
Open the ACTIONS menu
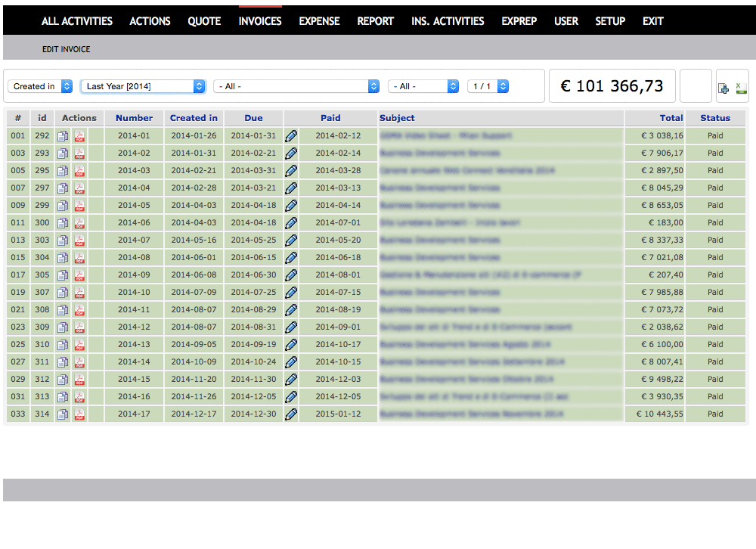click(x=150, y=21)
